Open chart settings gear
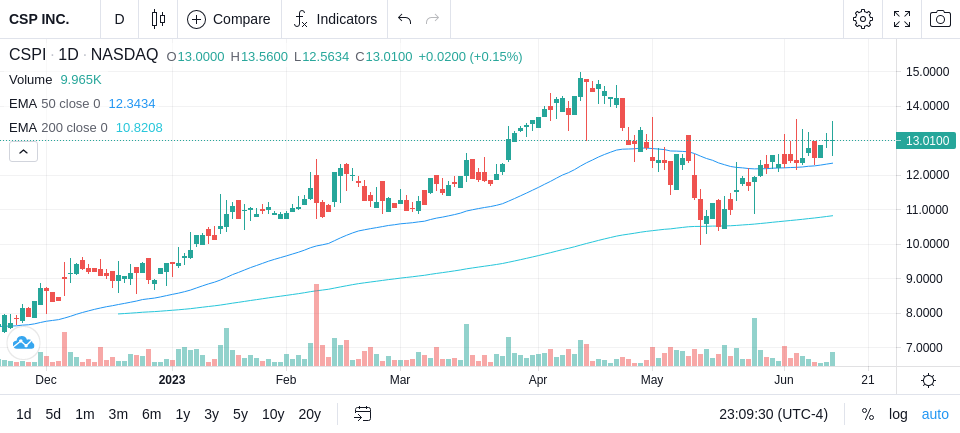 [863, 19]
